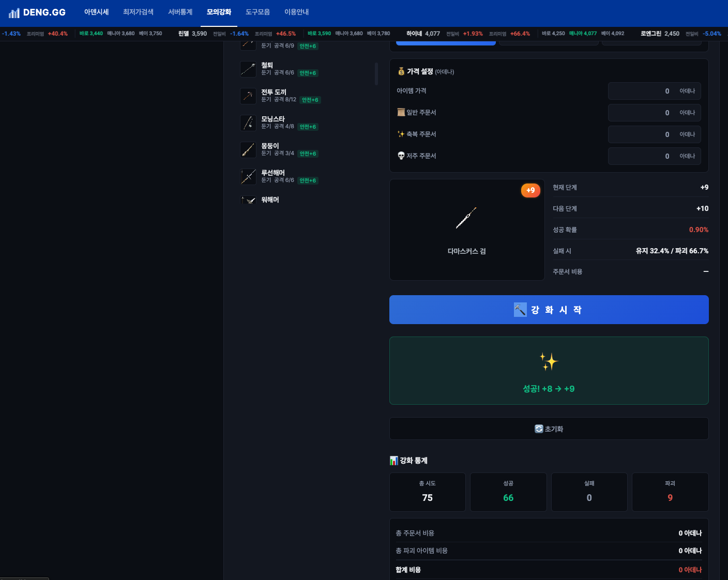Image resolution: width=728 pixels, height=580 pixels.
Task: Select the 루선해머 weapon icon
Action: tap(248, 177)
